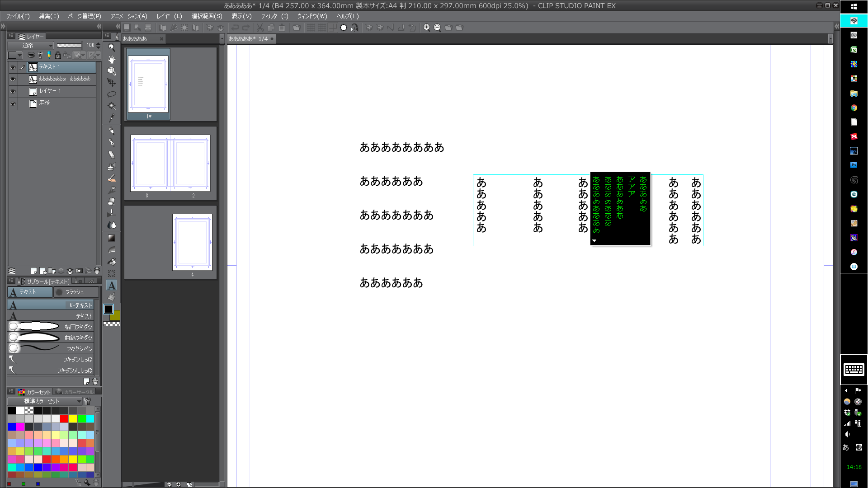This screenshot has height=488, width=868.
Task: Switch to the フラッシュ sub tool tab
Action: click(75, 292)
